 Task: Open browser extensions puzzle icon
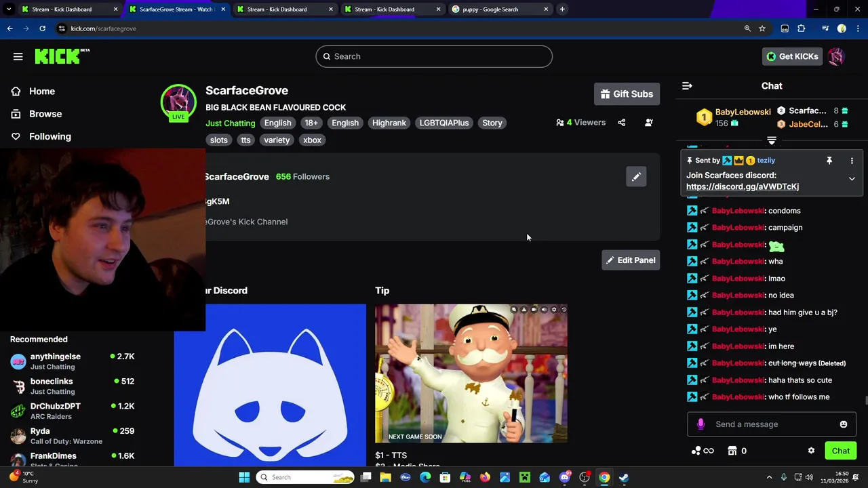[x=802, y=28]
